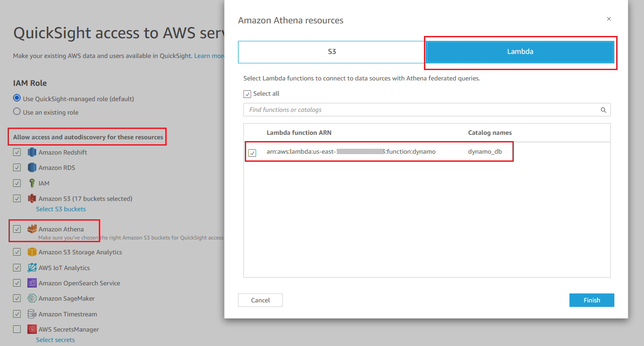Image resolution: width=644 pixels, height=346 pixels.
Task: Toggle the Amazon SageMaker checkbox
Action: click(17, 298)
